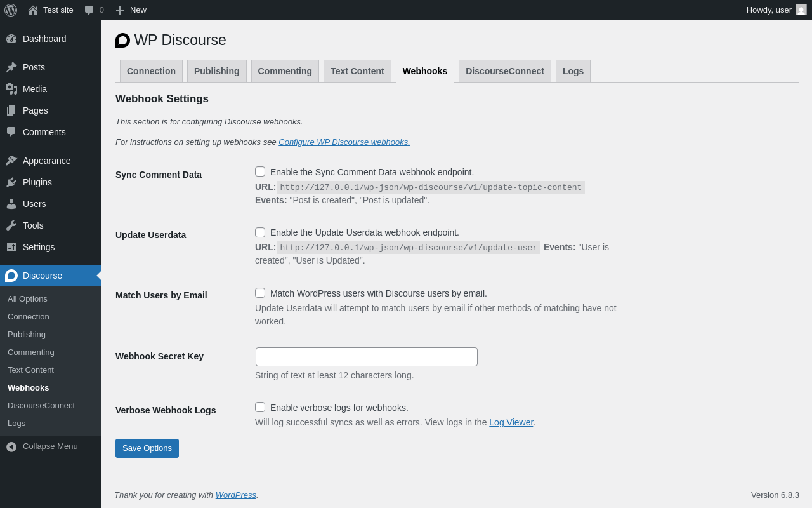Toggle Match Users by Email checkbox
This screenshot has height=508, width=812.
(x=260, y=293)
